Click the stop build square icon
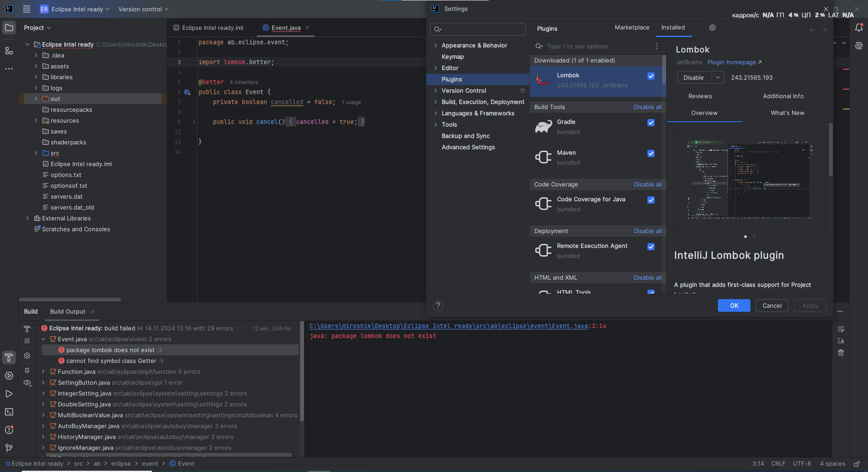Image resolution: width=868 pixels, height=472 pixels. tap(27, 341)
